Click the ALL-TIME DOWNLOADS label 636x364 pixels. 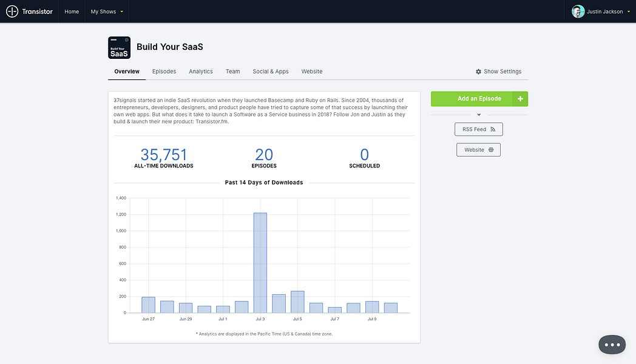tap(164, 166)
